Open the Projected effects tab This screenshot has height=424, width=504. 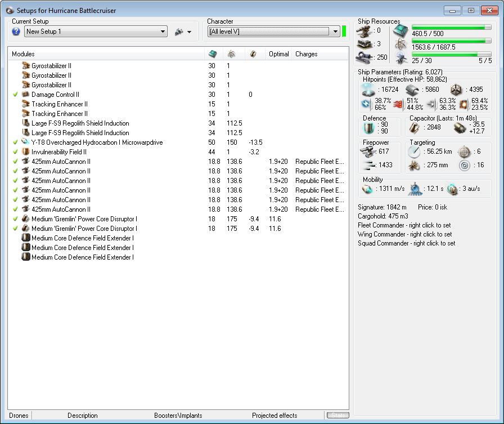point(274,416)
